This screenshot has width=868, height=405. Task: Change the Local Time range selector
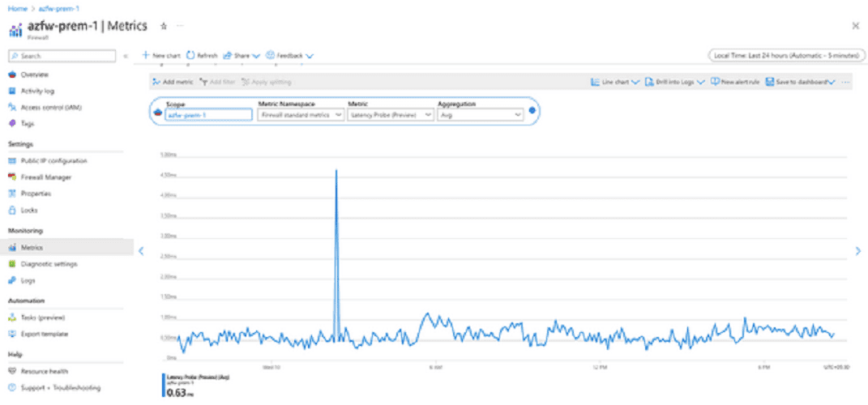pos(787,55)
